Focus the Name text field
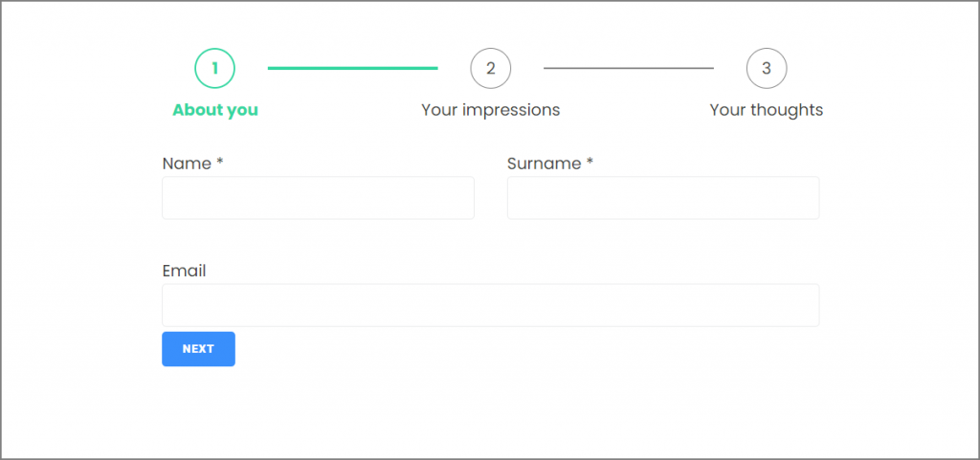Viewport: 980px width, 460px height. (318, 198)
